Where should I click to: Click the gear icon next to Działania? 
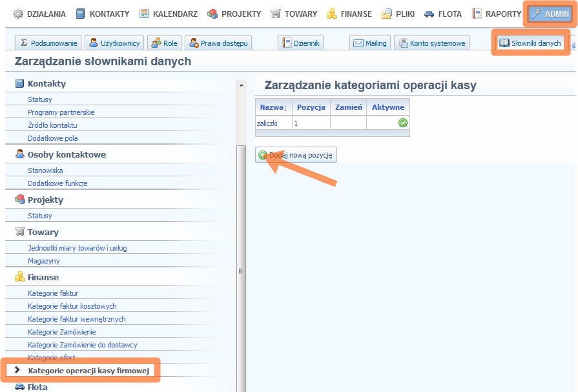pyautogui.click(x=18, y=14)
